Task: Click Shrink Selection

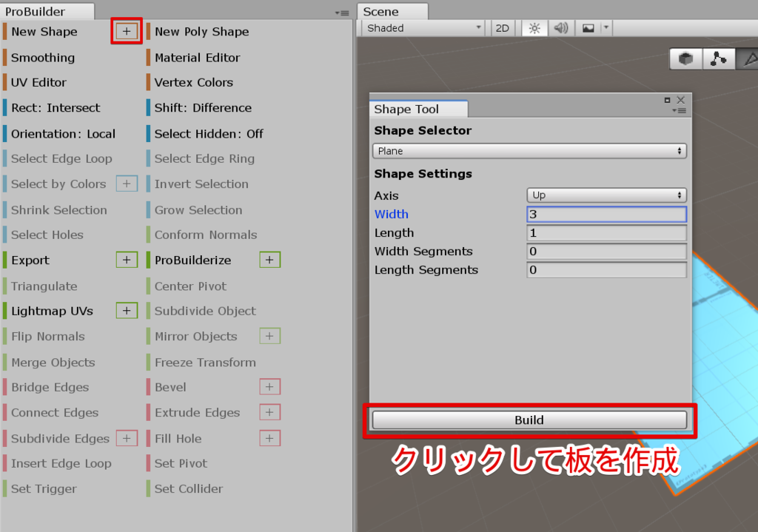Action: coord(59,210)
